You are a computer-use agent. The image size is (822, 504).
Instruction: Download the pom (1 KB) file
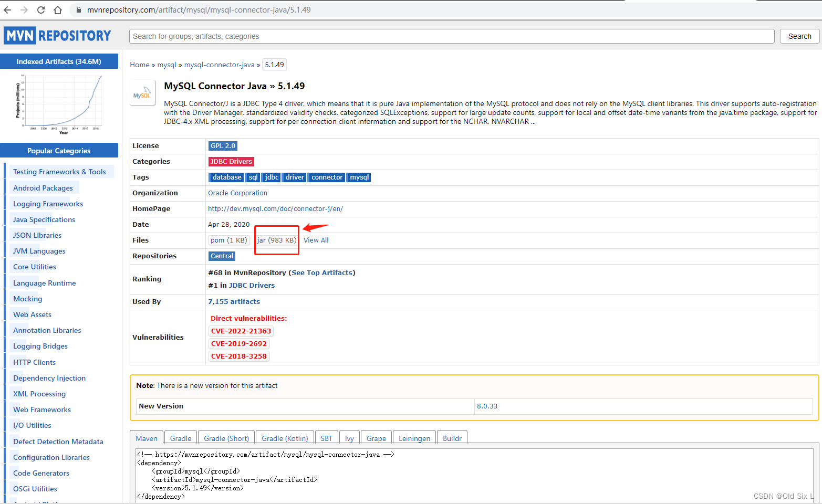[x=228, y=240]
